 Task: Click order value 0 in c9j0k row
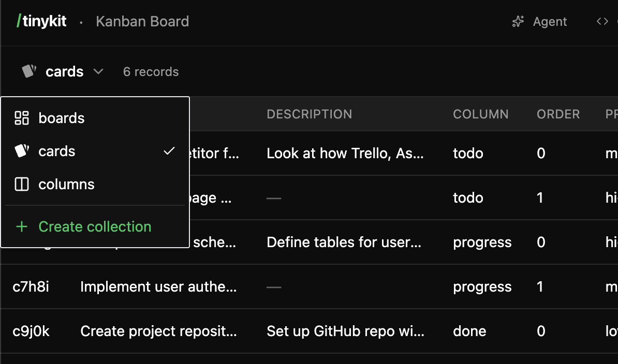click(541, 331)
